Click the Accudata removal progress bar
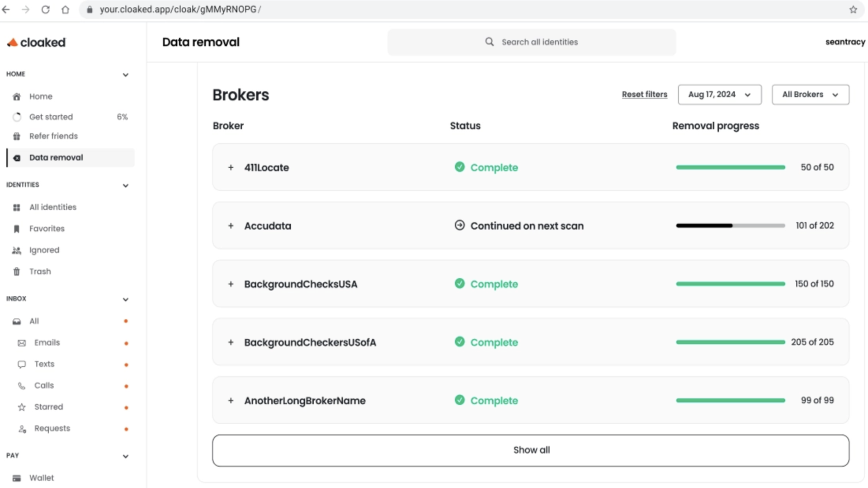 [731, 226]
